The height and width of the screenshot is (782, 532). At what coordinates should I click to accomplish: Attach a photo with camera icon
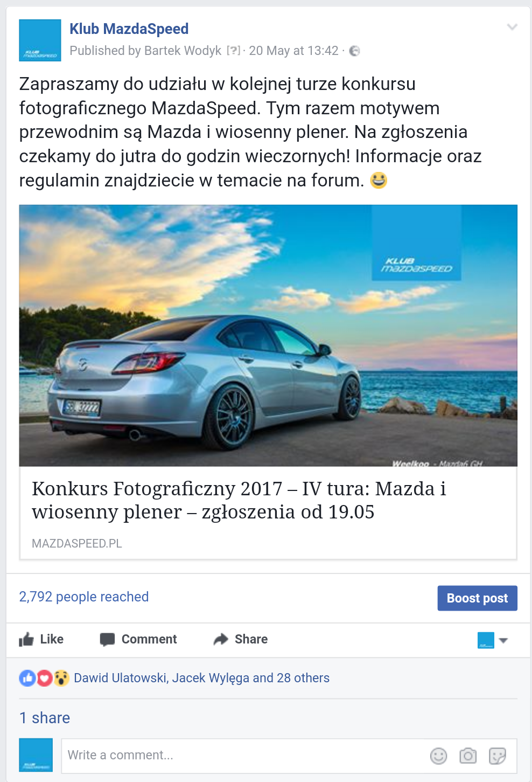pos(468,756)
